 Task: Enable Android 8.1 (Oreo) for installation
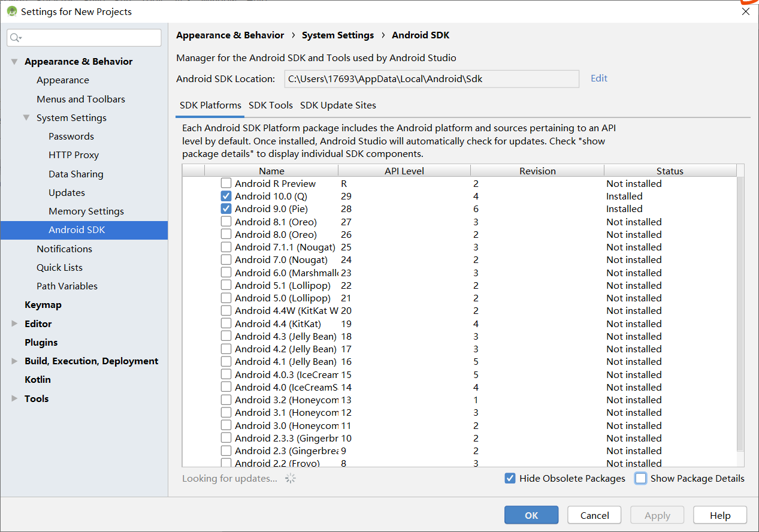coord(226,221)
